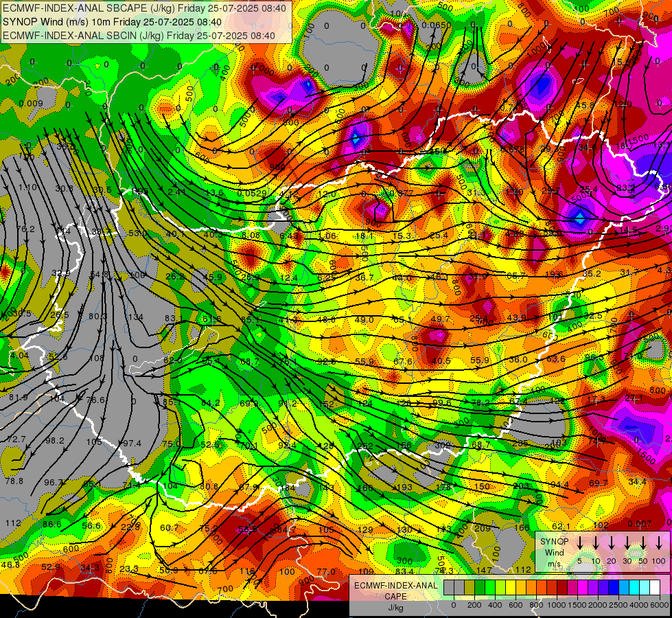Click the map value '4.04'
Viewport: 672px width, 618px height.
tap(19, 355)
